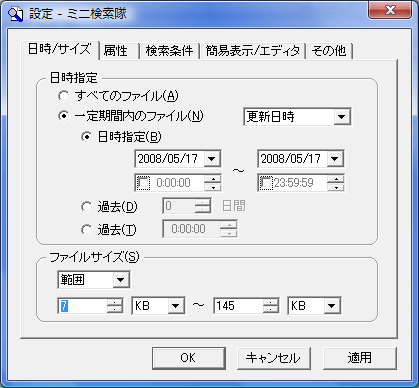Image resolution: width=419 pixels, height=388 pixels.
Task: Expand the start date 2008/05/17 picker
Action: pyautogui.click(x=212, y=159)
